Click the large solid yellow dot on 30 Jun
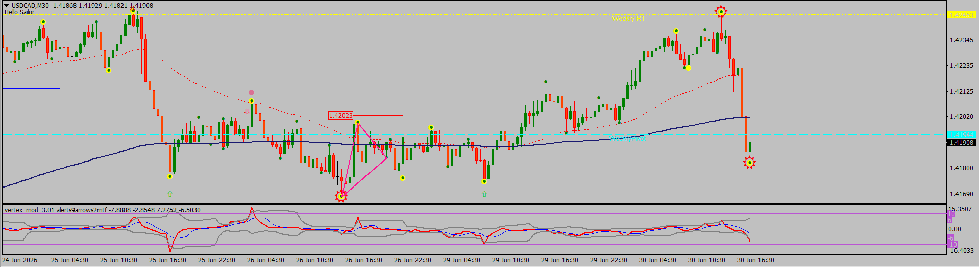980x267 pixels. pyautogui.click(x=689, y=68)
